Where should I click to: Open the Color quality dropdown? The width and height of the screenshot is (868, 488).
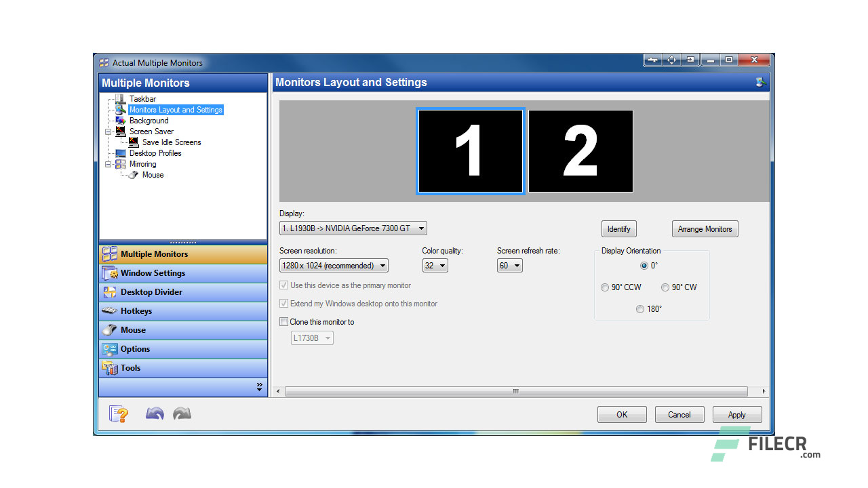435,266
